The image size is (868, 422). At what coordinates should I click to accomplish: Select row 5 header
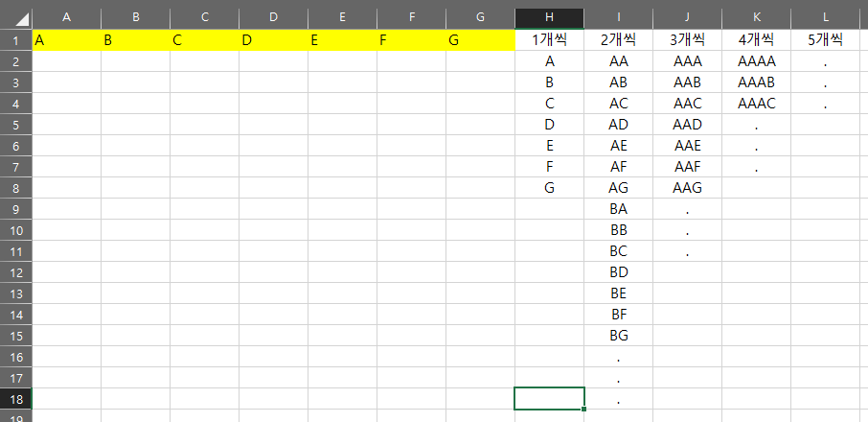[x=16, y=125]
